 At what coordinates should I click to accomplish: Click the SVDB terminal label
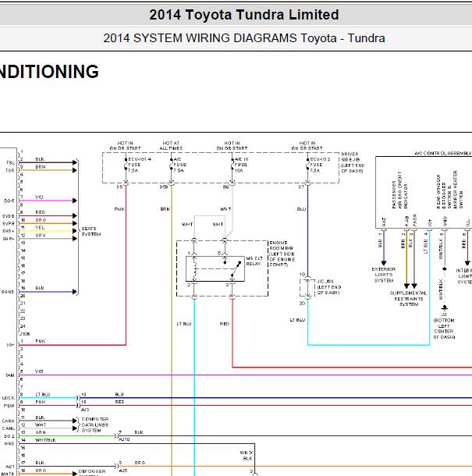click(9, 216)
